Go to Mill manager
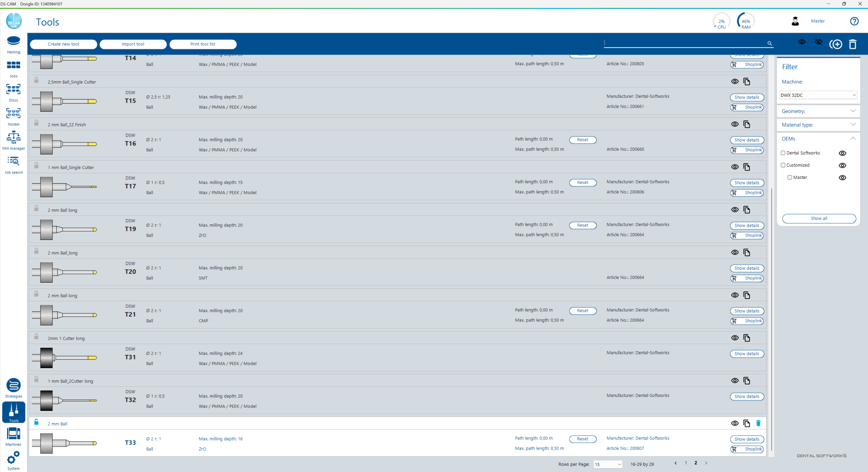868x472 pixels. (x=14, y=140)
